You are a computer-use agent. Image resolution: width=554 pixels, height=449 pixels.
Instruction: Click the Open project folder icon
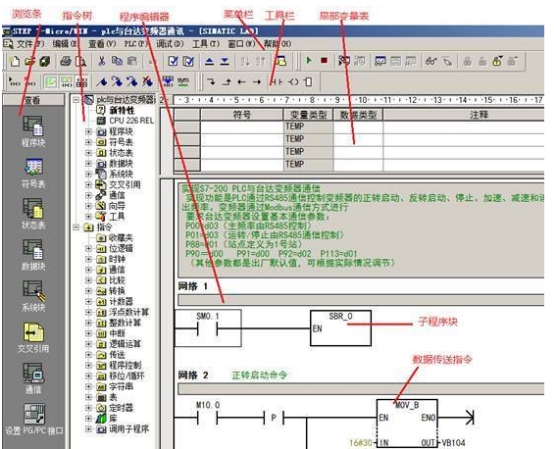[x=30, y=61]
